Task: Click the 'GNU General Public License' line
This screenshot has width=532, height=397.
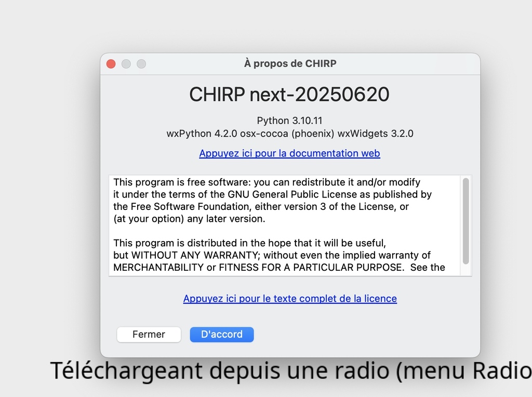Action: [272, 194]
